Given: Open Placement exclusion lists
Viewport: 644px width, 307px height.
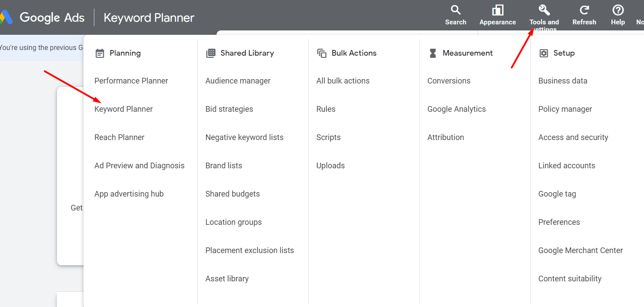Looking at the screenshot, I should tap(250, 250).
